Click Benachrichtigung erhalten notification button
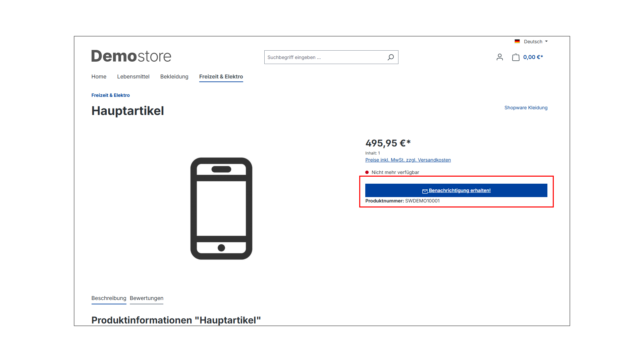This screenshot has height=362, width=644. 456,190
